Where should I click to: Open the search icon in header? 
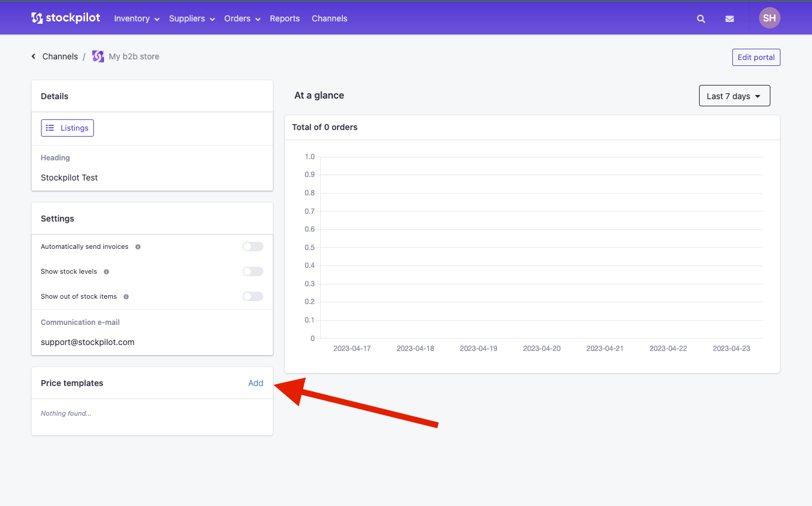[701, 18]
